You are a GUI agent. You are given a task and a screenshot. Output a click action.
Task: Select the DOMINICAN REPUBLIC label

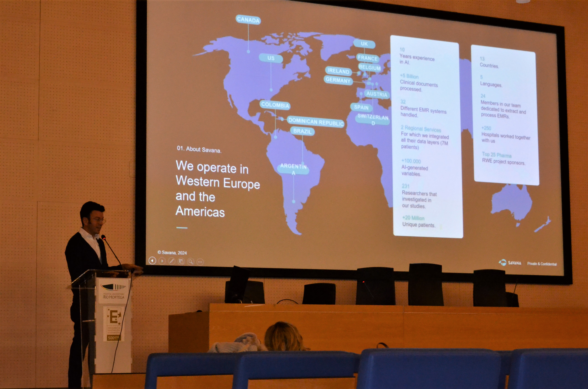pos(316,122)
